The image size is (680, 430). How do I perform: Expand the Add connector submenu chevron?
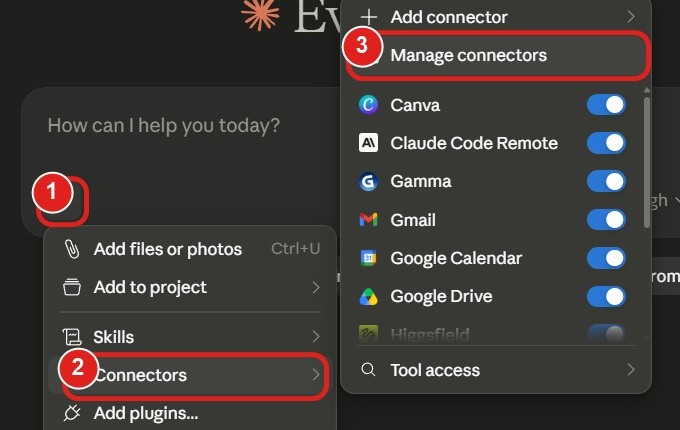tap(631, 17)
